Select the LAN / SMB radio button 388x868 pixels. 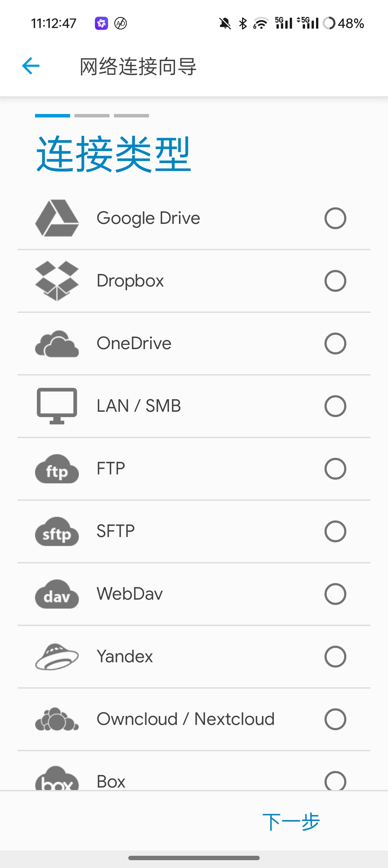335,406
